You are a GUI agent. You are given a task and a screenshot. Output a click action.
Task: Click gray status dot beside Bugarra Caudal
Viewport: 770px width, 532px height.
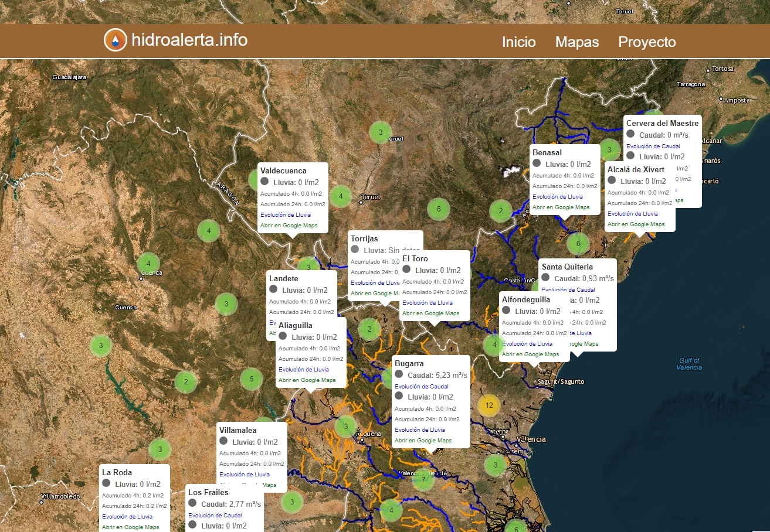399,374
